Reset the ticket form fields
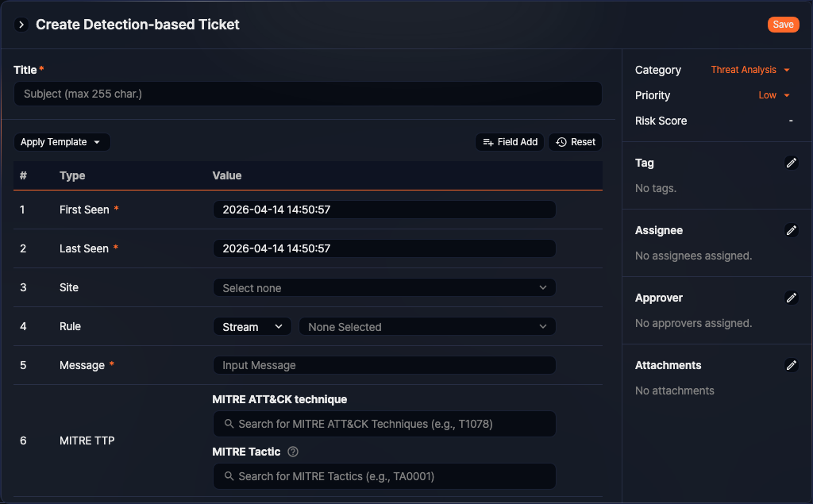The height and width of the screenshot is (504, 813). click(575, 142)
